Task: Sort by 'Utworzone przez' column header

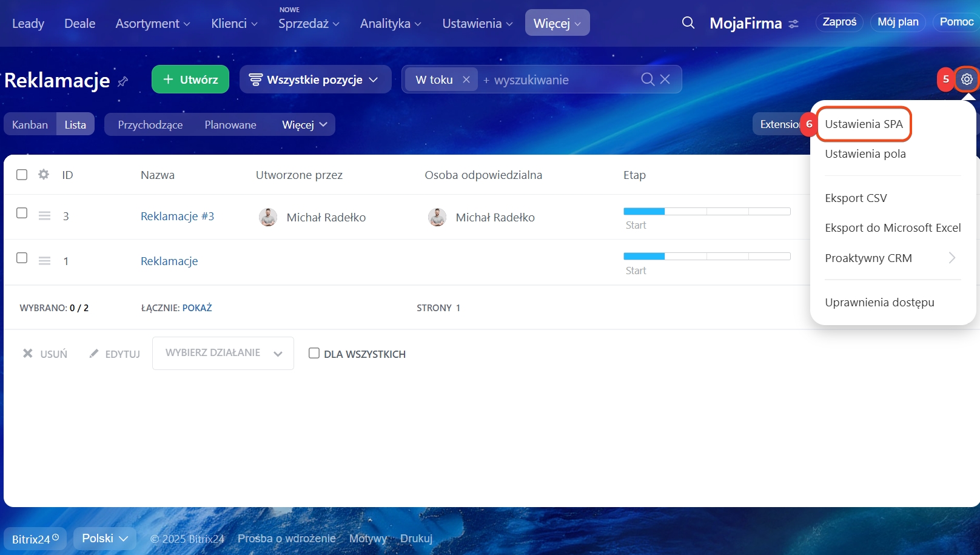Action: [299, 175]
